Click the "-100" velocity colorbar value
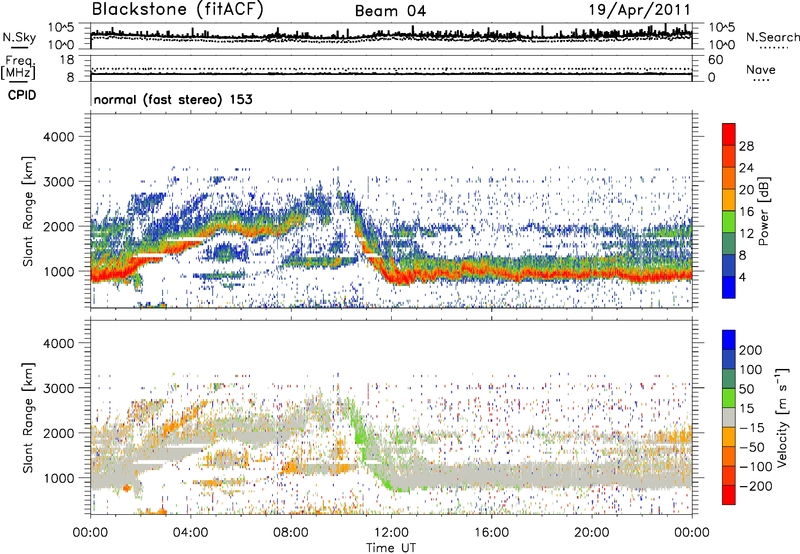The image size is (800, 554). click(755, 467)
